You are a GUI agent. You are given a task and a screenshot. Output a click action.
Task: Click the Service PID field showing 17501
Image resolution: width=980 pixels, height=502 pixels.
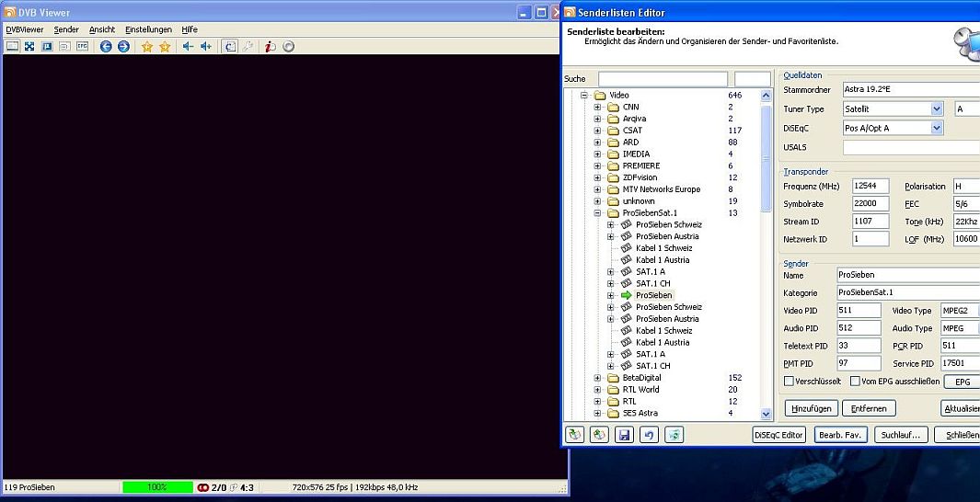(960, 363)
